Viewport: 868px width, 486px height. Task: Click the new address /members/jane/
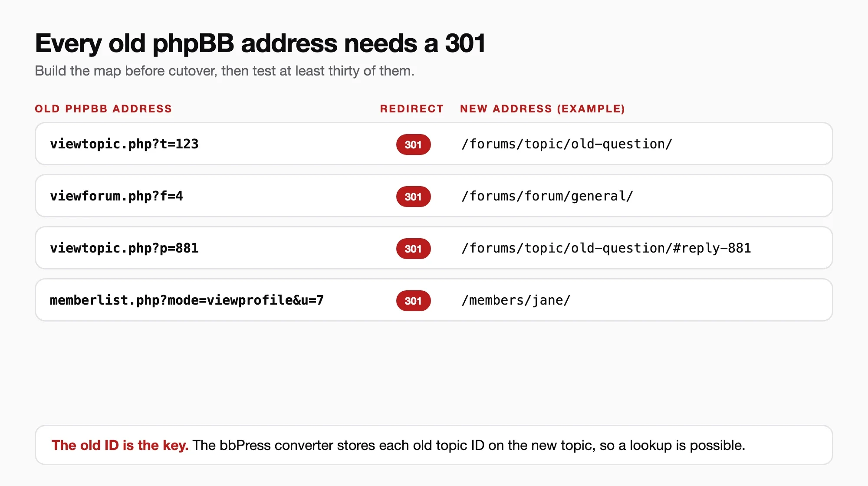coord(516,300)
